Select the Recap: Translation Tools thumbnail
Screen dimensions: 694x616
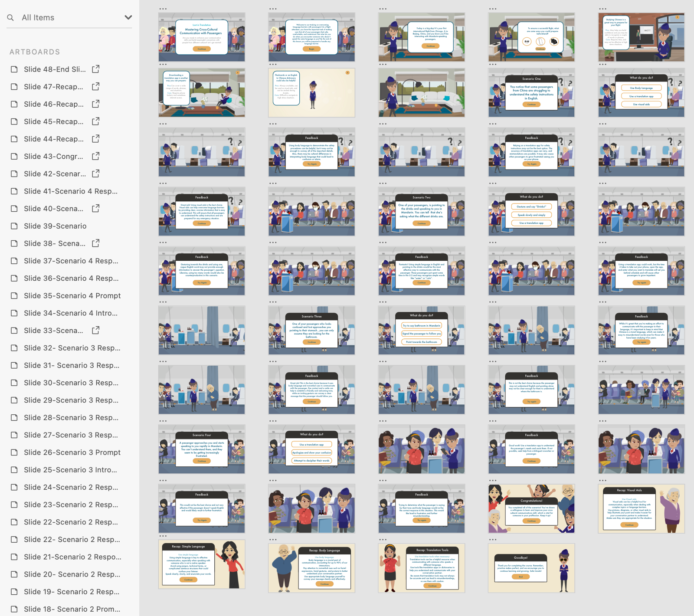[422, 568]
